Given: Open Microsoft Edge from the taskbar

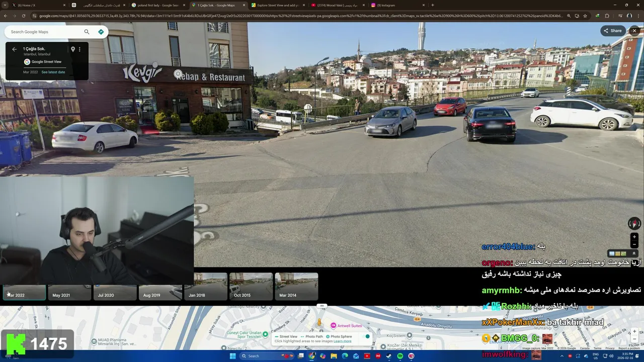Looking at the screenshot, I should click(345, 356).
